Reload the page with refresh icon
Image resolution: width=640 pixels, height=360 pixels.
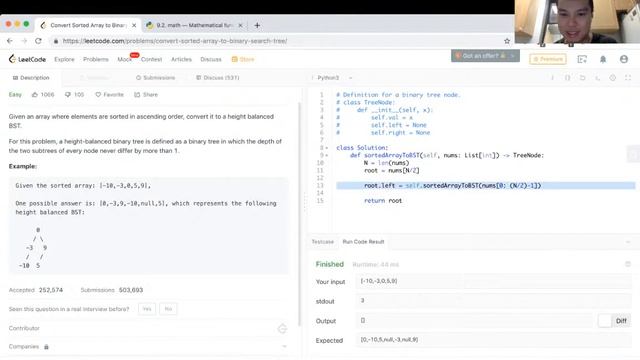tap(38, 41)
